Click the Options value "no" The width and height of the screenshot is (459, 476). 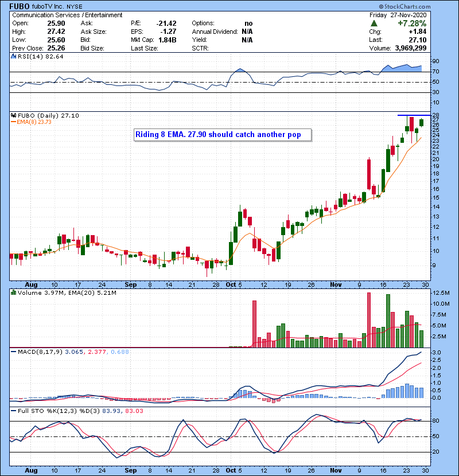pos(248,24)
